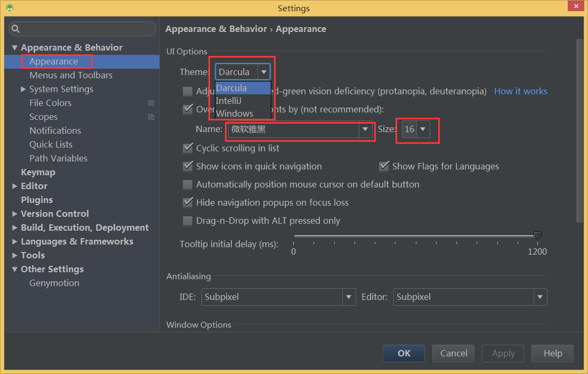Collapse Other Settings tree node
This screenshot has width=588, height=374.
point(14,270)
